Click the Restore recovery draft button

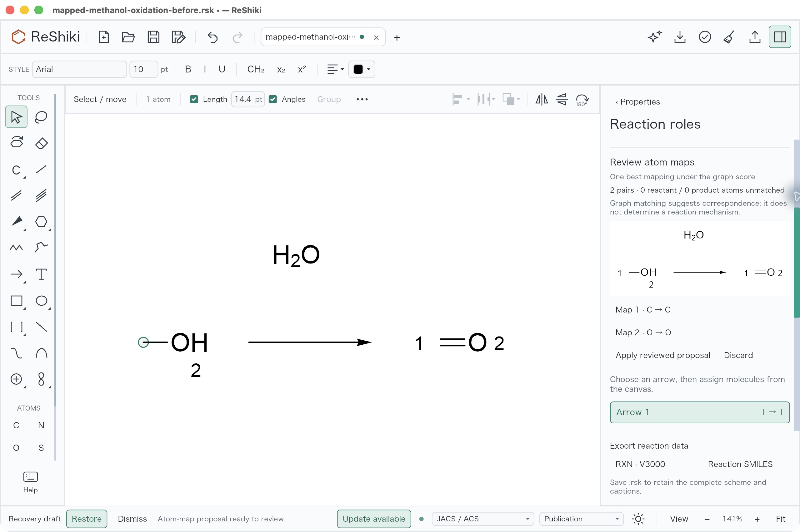coord(87,519)
